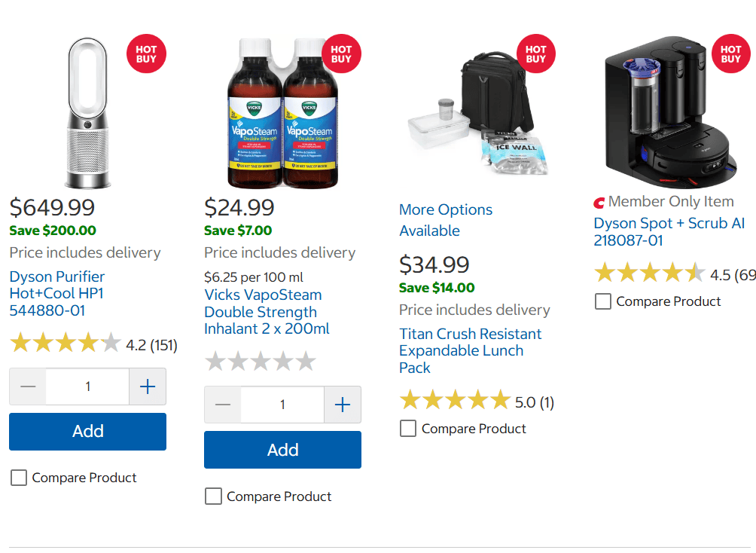Viewport: 756px width, 553px height.
Task: Enable Compare Product for Titan Lunch Pack
Action: (x=408, y=429)
